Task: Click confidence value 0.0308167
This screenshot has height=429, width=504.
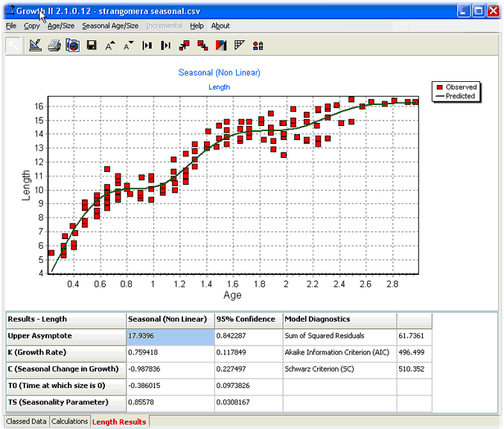Action: pyautogui.click(x=249, y=402)
